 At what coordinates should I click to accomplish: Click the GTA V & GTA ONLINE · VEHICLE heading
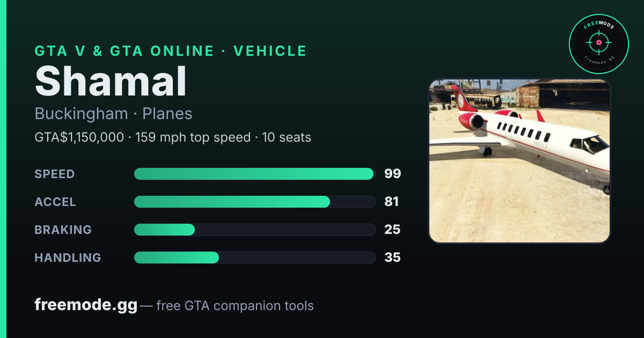pyautogui.click(x=171, y=51)
